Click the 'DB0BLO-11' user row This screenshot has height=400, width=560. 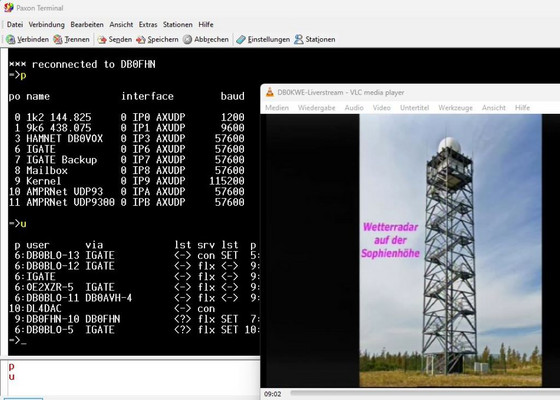click(x=134, y=298)
